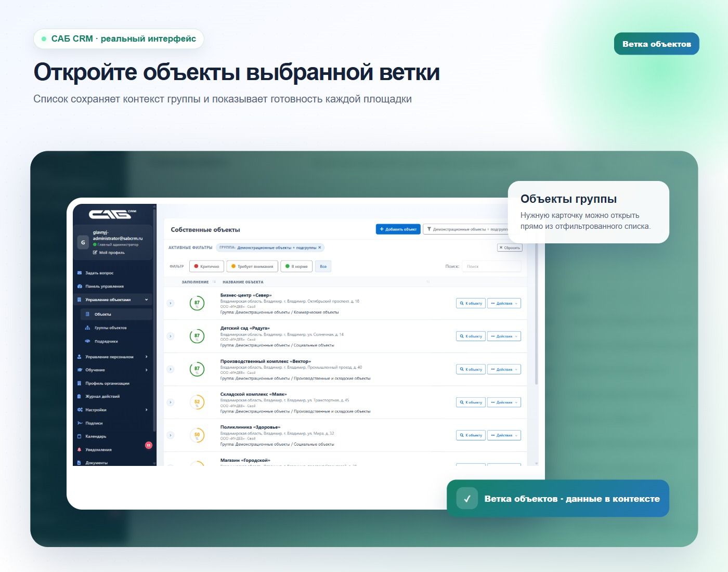Select Объекты building item in sidebar submenu
The image size is (728, 572).
[x=116, y=314]
